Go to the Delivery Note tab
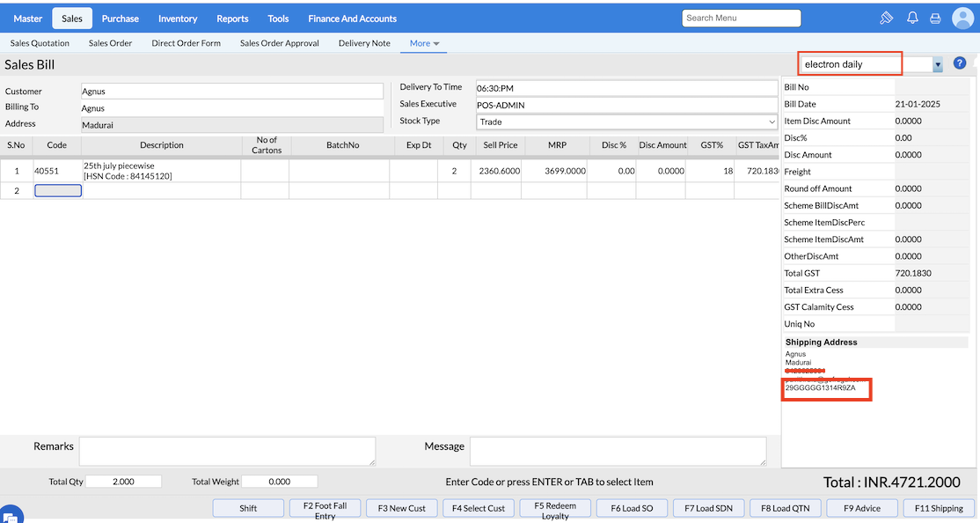This screenshot has height=523, width=980. pos(364,43)
